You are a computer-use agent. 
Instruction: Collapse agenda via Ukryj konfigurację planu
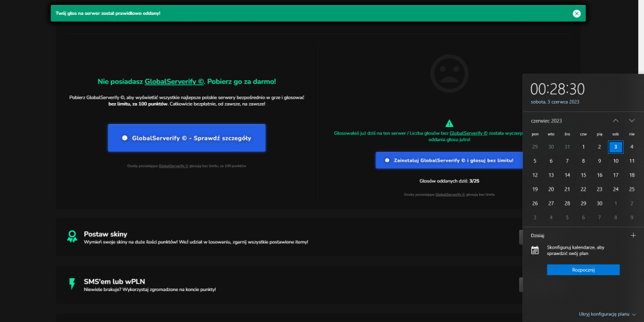[x=607, y=314]
